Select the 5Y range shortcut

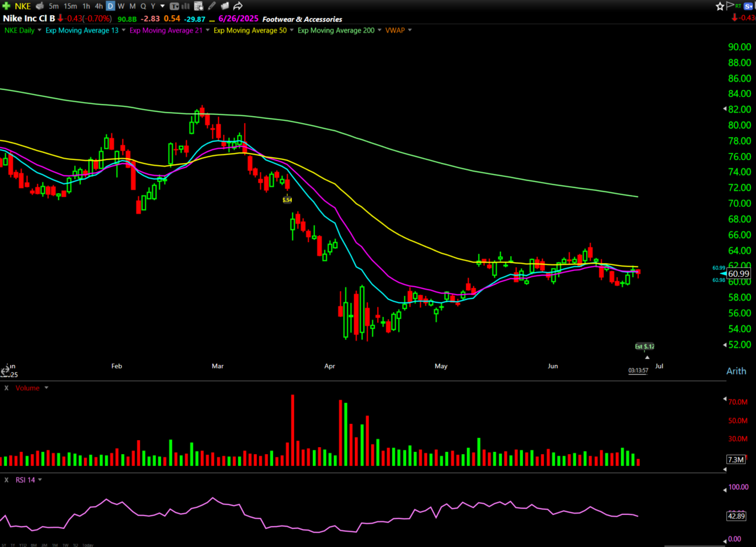pyautogui.click(x=4, y=545)
